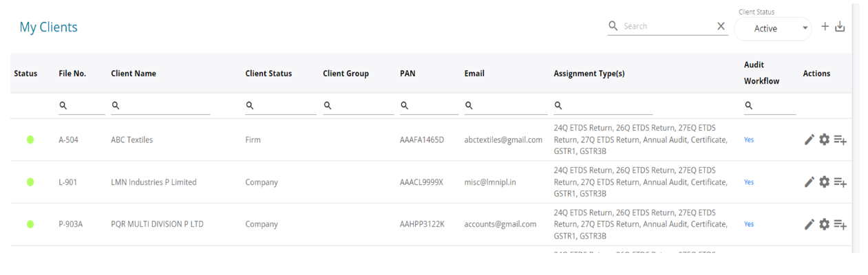The height and width of the screenshot is (275, 868).
Task: Click the download client list icon
Action: [x=840, y=27]
